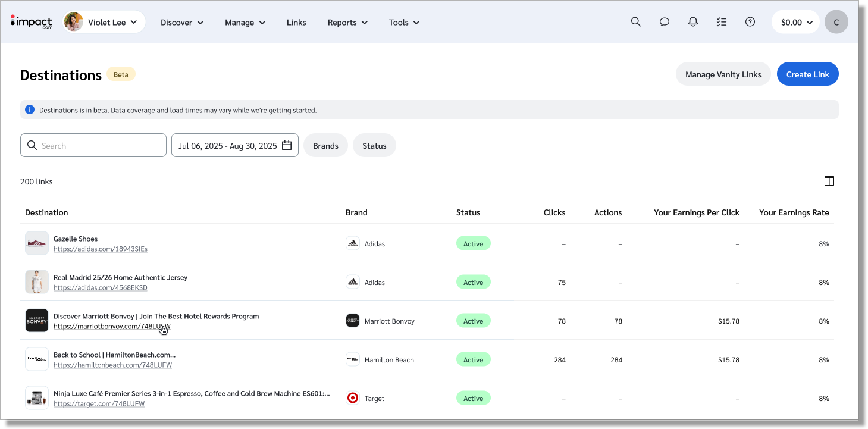Open the marriottbonvoy.com/748LUFW link

pyautogui.click(x=112, y=327)
